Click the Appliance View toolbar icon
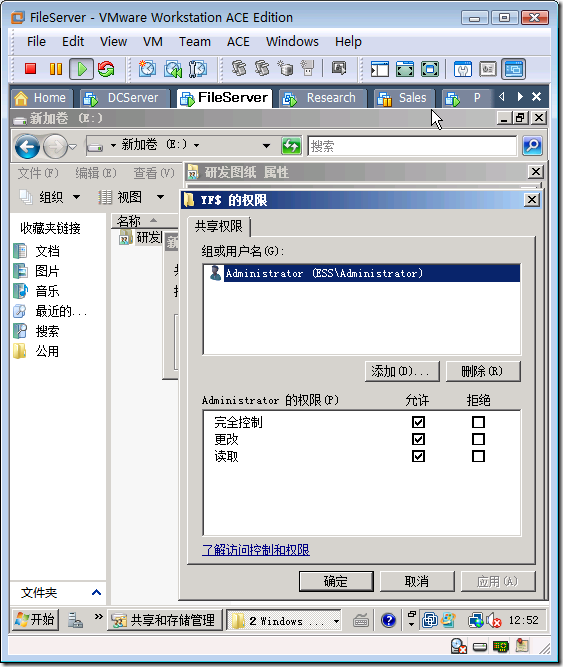This screenshot has height=667, width=563. (x=488, y=69)
